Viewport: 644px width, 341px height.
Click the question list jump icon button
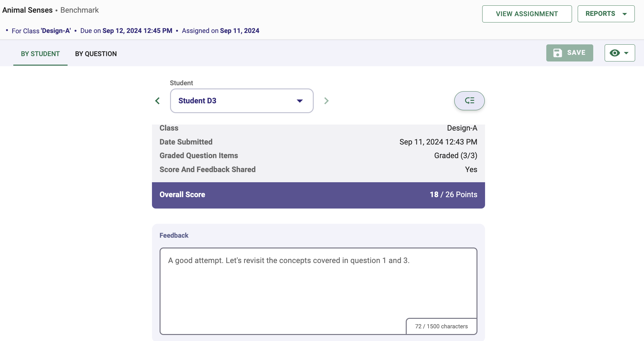[x=469, y=101]
